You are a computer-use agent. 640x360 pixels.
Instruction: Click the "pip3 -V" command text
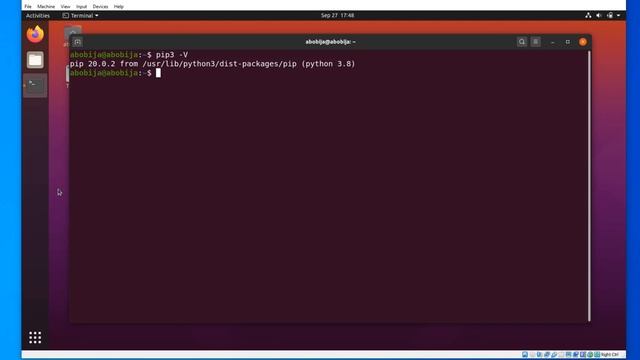pyautogui.click(x=172, y=55)
